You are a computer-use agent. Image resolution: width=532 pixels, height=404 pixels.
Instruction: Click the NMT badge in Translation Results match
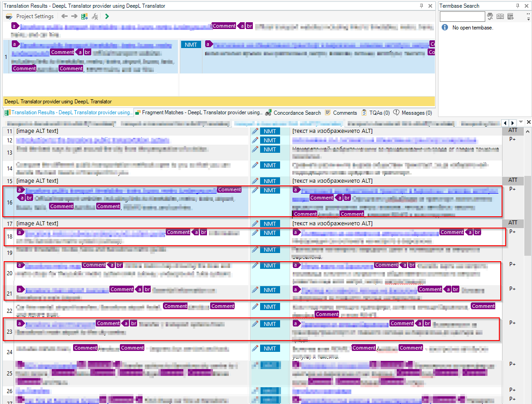(191, 44)
